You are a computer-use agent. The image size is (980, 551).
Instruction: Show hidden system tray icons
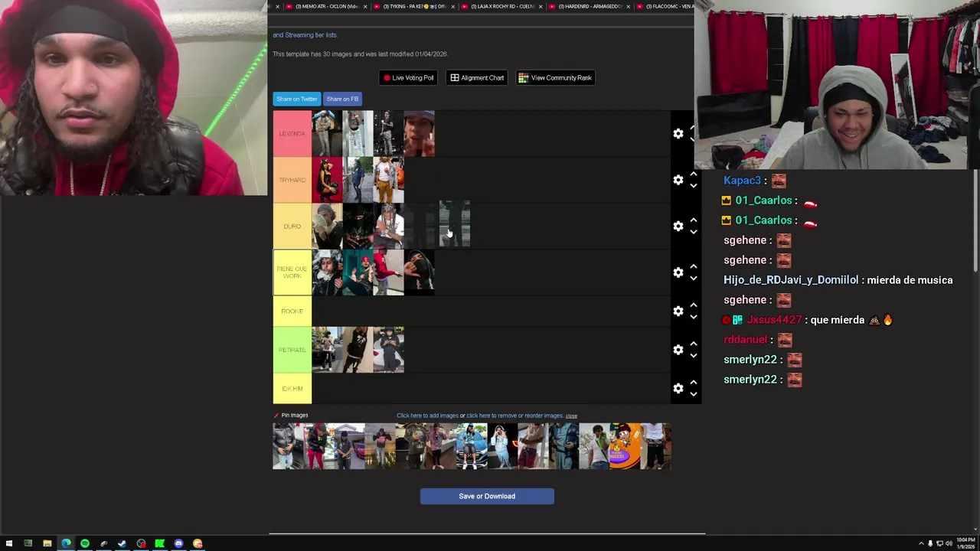point(921,543)
